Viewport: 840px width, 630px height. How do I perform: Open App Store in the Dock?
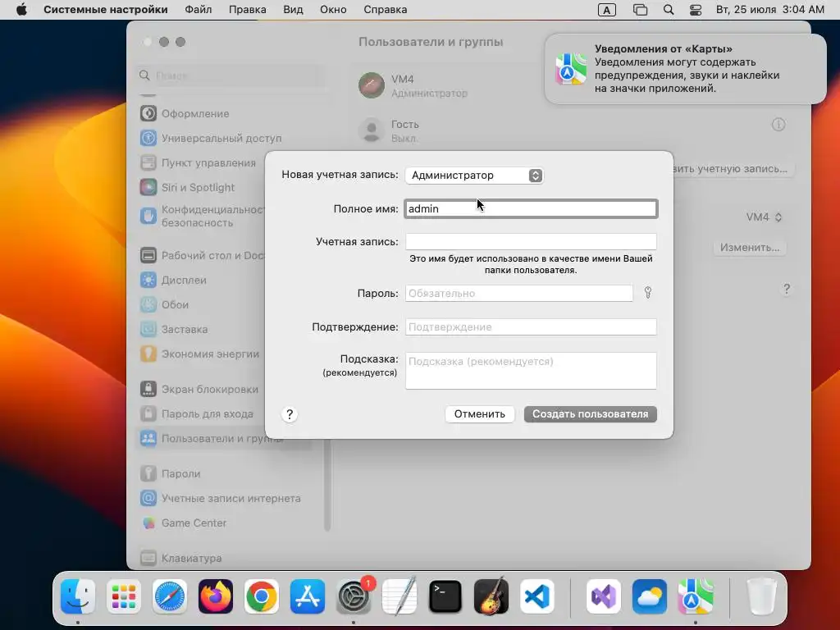pos(308,596)
